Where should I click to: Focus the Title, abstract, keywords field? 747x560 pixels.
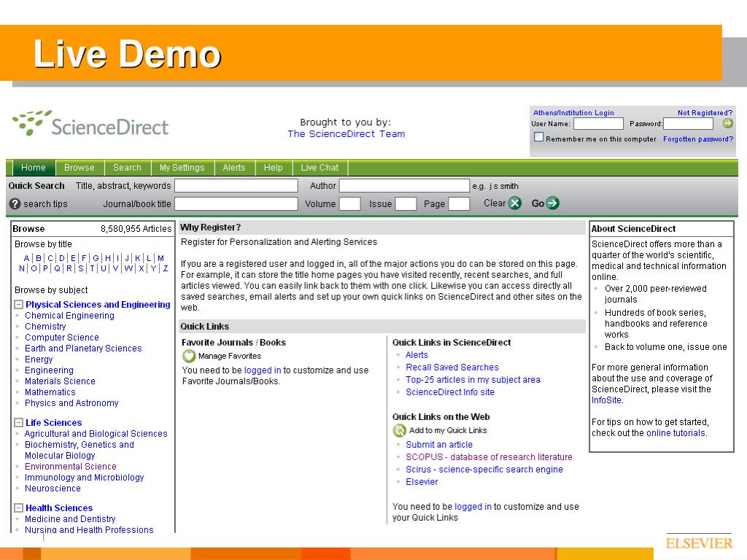tap(236, 186)
